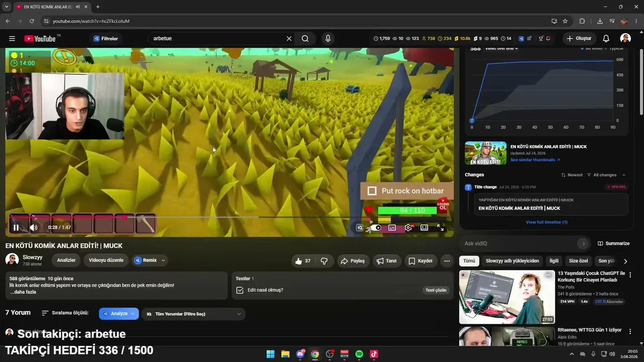This screenshot has height=362, width=644.
Task: Open the Remix dropdown
Action: pos(150,260)
